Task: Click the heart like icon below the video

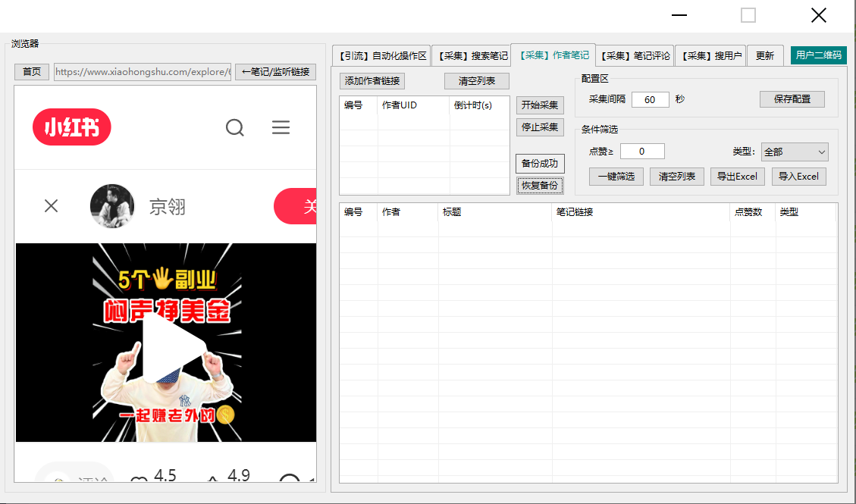Action: tap(139, 481)
